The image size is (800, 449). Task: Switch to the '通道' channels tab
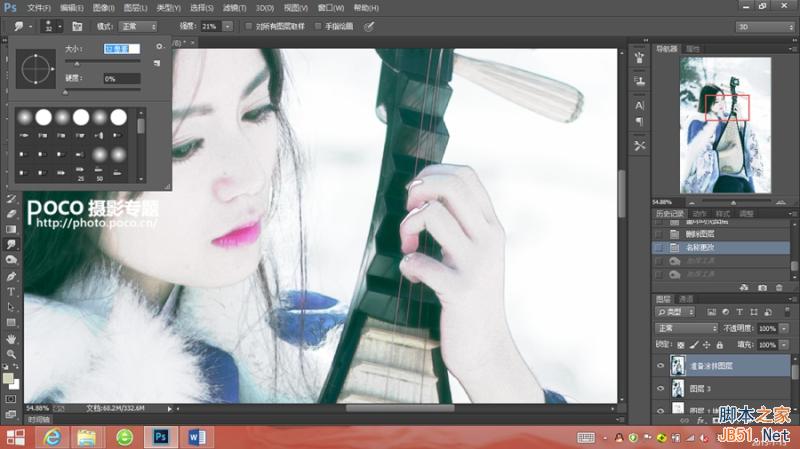click(686, 299)
